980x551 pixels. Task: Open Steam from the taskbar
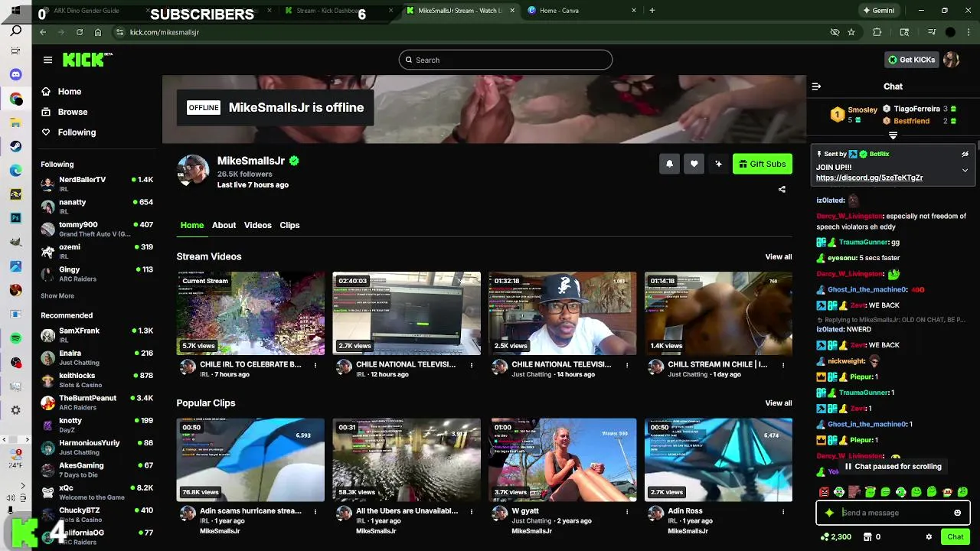click(15, 146)
